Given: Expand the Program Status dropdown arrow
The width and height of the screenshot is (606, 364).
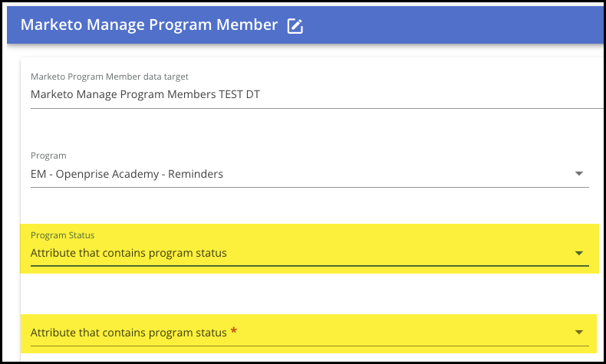Looking at the screenshot, I should (578, 253).
